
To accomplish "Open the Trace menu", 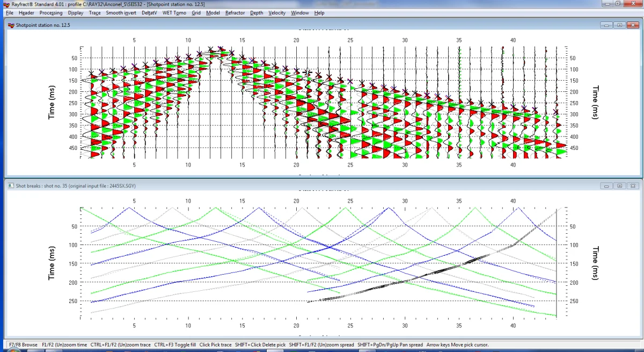I will pyautogui.click(x=95, y=12).
